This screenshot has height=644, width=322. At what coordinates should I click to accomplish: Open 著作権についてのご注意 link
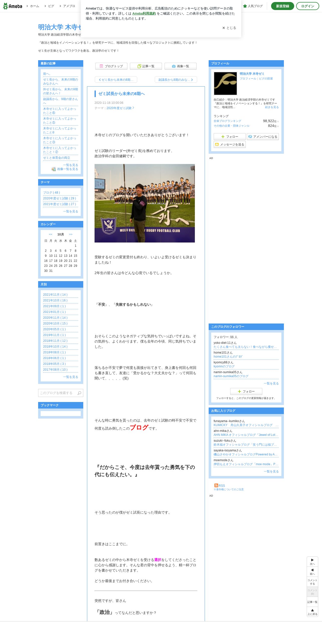click(229, 490)
